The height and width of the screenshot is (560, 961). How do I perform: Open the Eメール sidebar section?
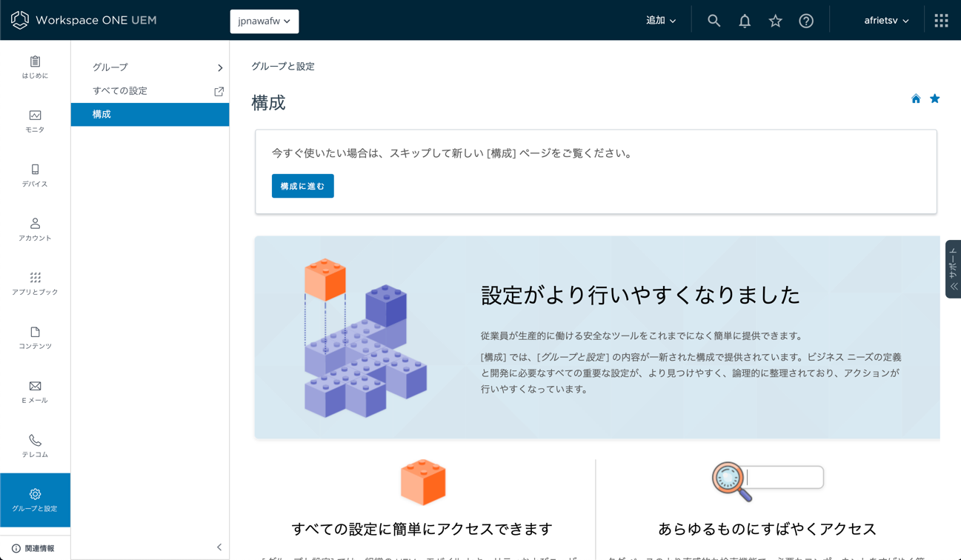tap(35, 392)
